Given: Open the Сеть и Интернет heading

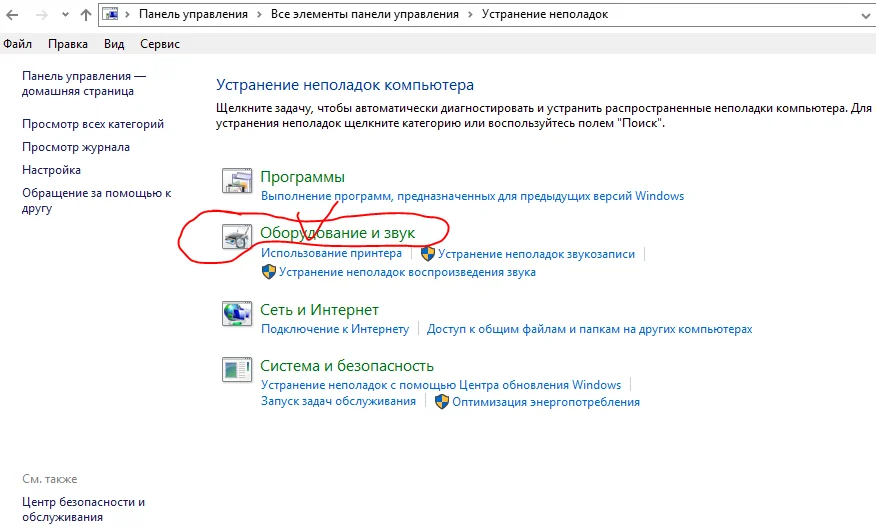Looking at the screenshot, I should point(320,310).
